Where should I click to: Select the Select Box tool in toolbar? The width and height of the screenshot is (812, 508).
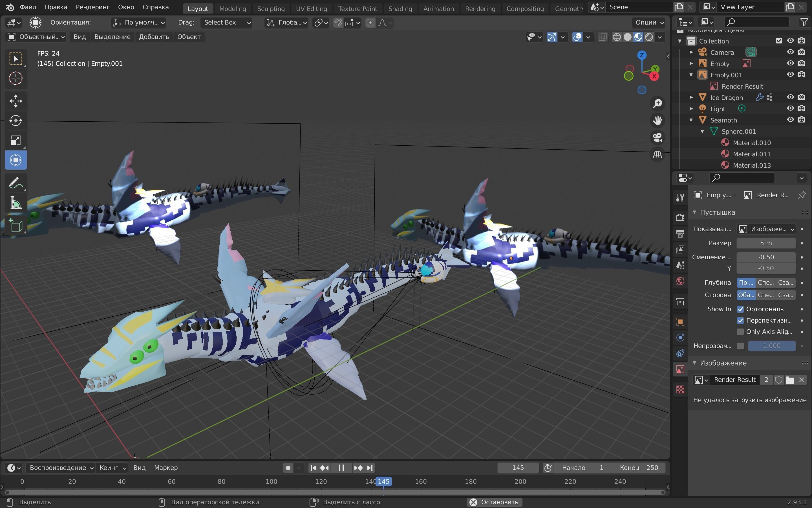pyautogui.click(x=16, y=59)
